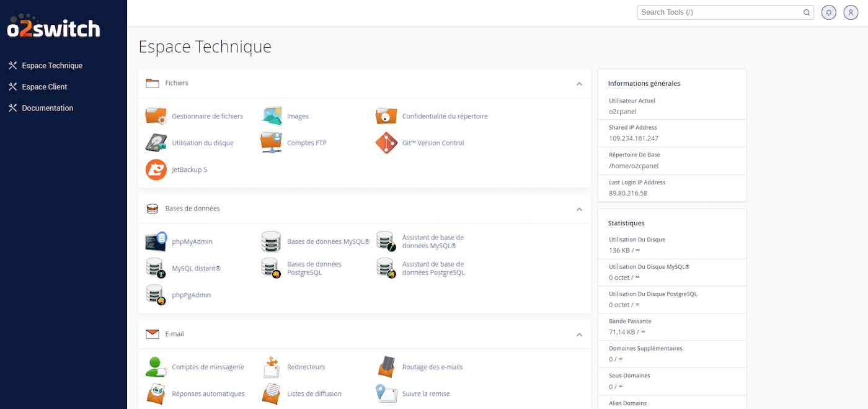Open Routage des e-mails
This screenshot has height=409, width=868.
pos(433,367)
